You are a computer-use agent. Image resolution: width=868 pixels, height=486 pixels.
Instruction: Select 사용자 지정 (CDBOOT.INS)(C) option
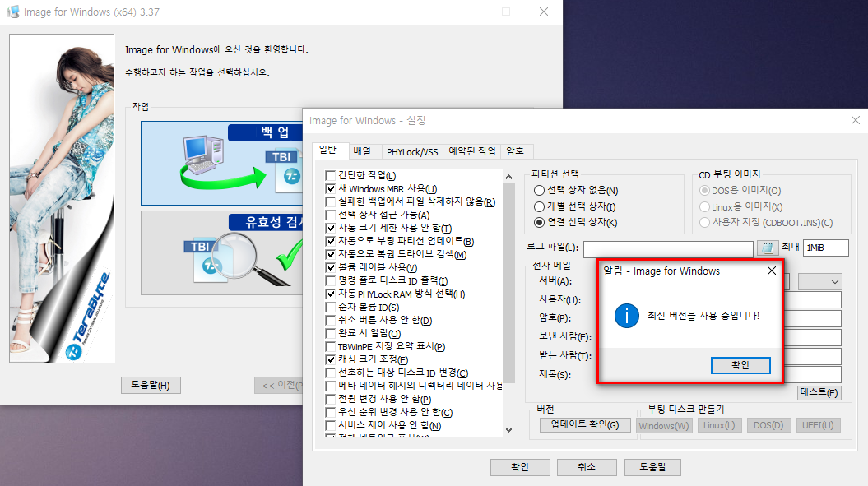point(705,223)
